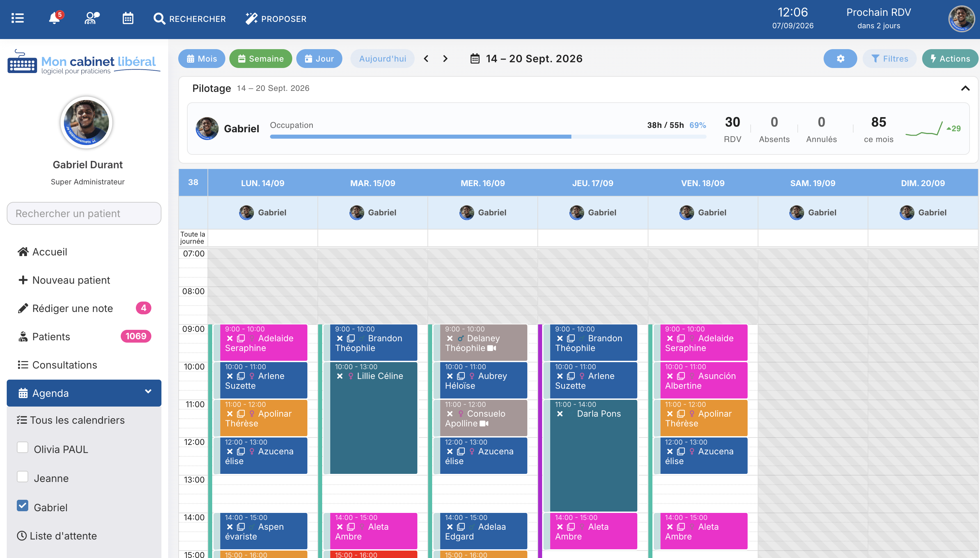Click X on Thursday Darla Pons appointment
980x558 pixels.
pyautogui.click(x=560, y=414)
